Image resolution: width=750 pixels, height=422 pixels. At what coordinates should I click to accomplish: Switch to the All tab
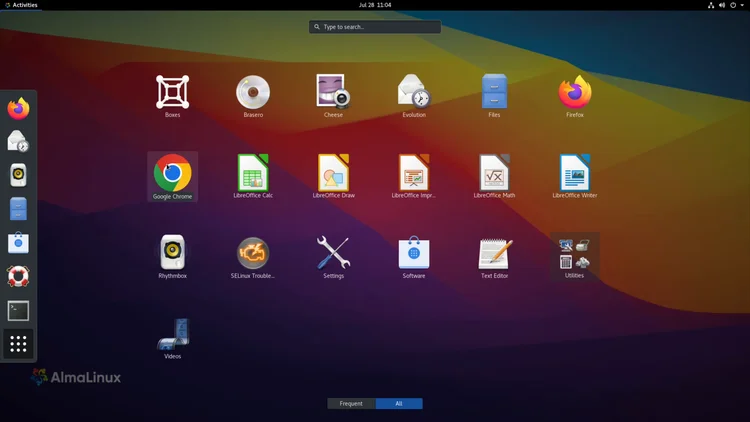tap(399, 403)
